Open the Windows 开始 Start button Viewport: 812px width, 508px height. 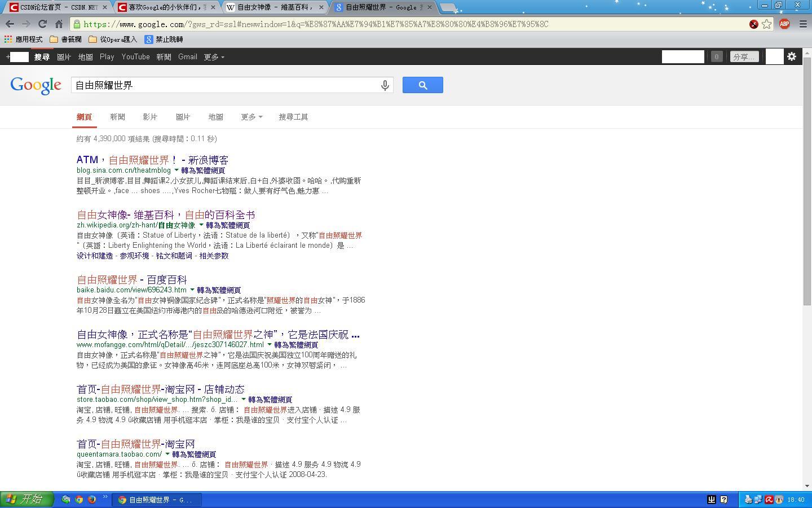point(27,500)
